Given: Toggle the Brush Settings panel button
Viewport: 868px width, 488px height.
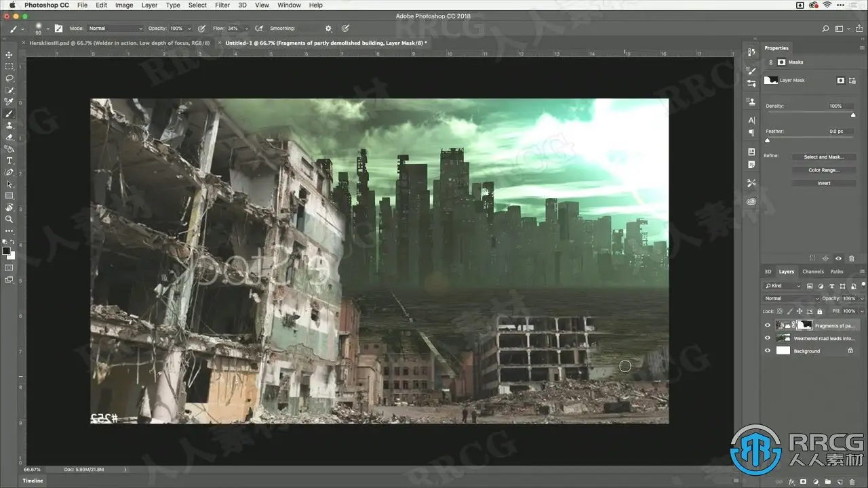Looking at the screenshot, I should pos(58,28).
